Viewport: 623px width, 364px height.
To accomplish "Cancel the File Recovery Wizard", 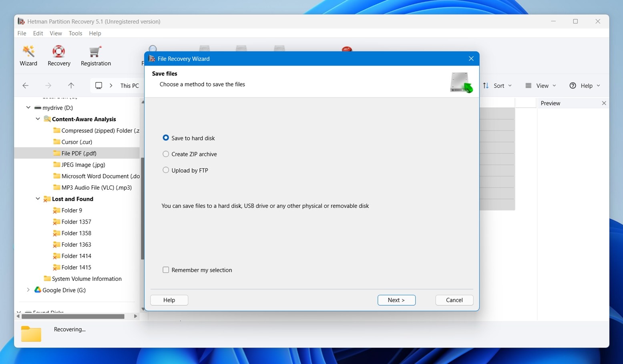I will (454, 300).
